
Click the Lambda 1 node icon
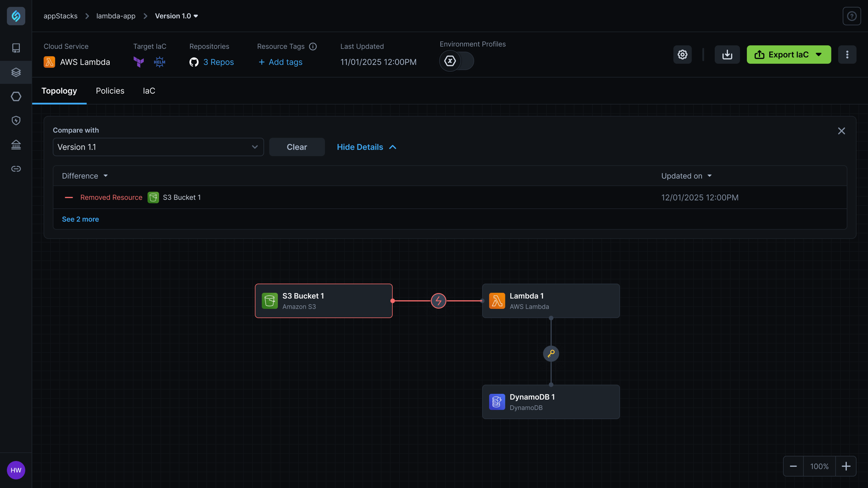point(497,301)
